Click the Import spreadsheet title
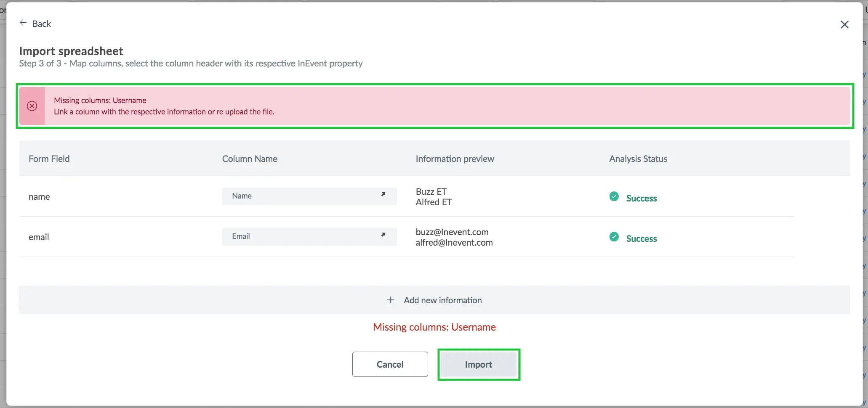The width and height of the screenshot is (868, 408). 71,51
